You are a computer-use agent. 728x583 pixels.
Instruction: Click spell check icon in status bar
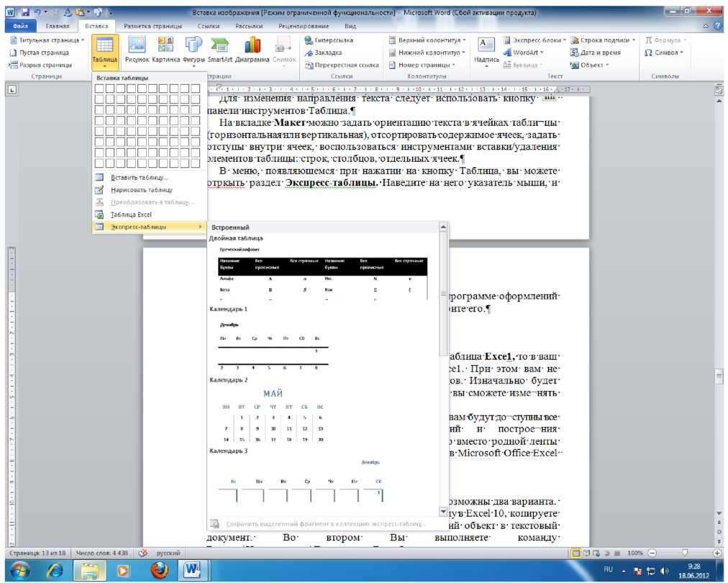(143, 553)
